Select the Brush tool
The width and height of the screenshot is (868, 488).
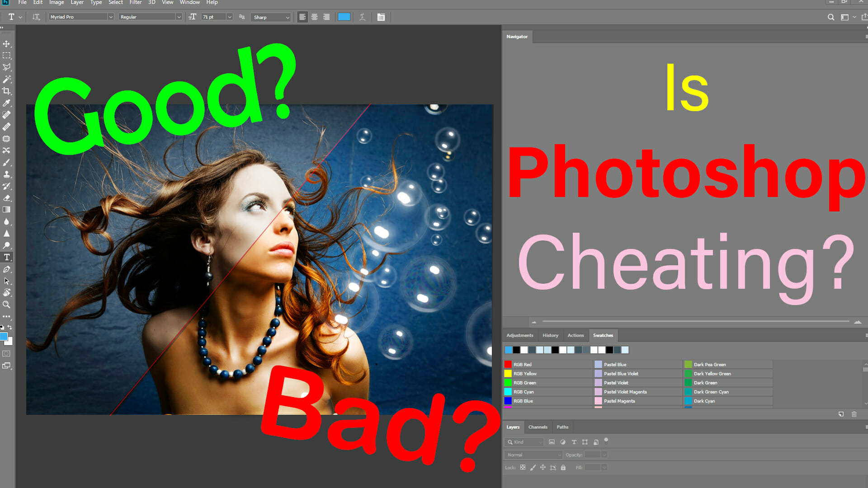6,162
